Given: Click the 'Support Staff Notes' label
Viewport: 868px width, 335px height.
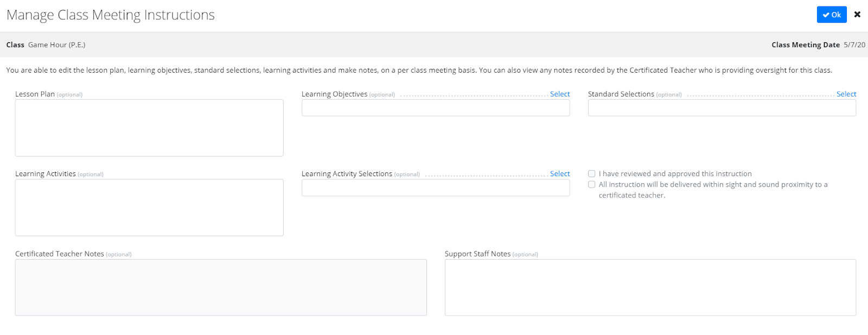Looking at the screenshot, I should pyautogui.click(x=477, y=254).
